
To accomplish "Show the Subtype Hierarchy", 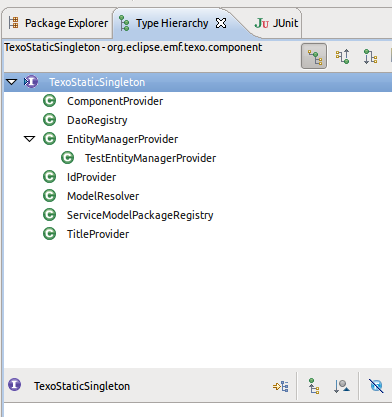I will 370,56.
